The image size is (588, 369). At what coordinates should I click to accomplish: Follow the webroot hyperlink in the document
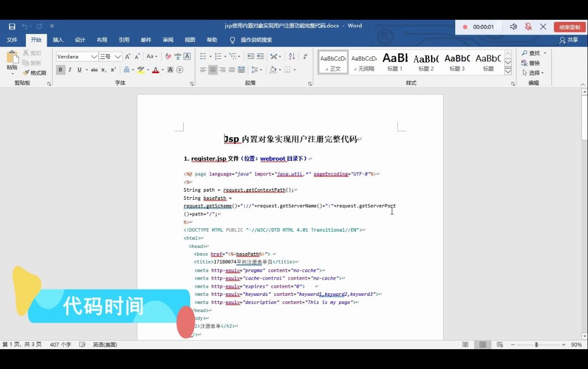click(271, 158)
